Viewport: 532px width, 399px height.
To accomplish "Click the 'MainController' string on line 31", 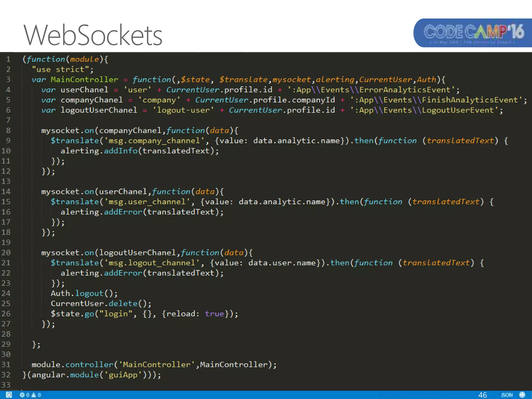I will [157, 365].
